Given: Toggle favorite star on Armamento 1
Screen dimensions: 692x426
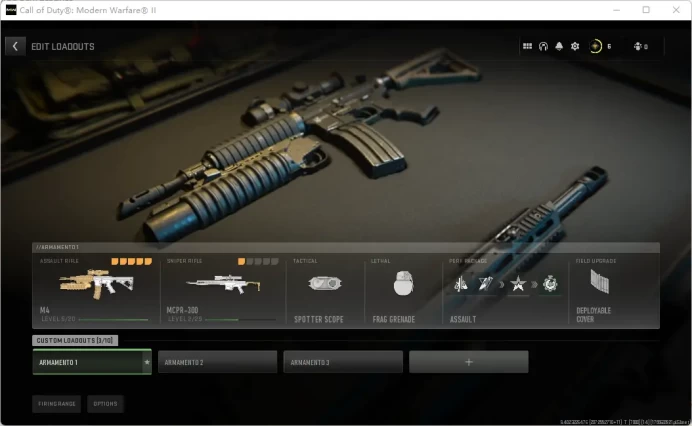Looking at the screenshot, I should coord(147,362).
